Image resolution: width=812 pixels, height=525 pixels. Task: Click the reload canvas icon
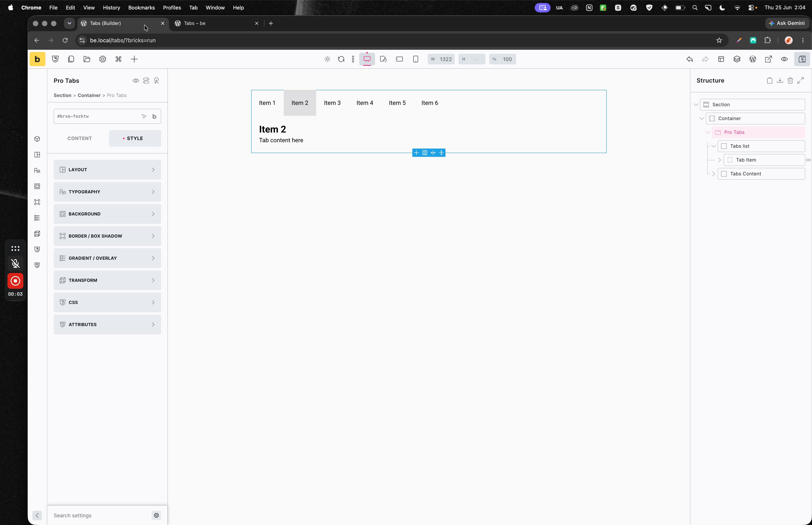(x=341, y=59)
